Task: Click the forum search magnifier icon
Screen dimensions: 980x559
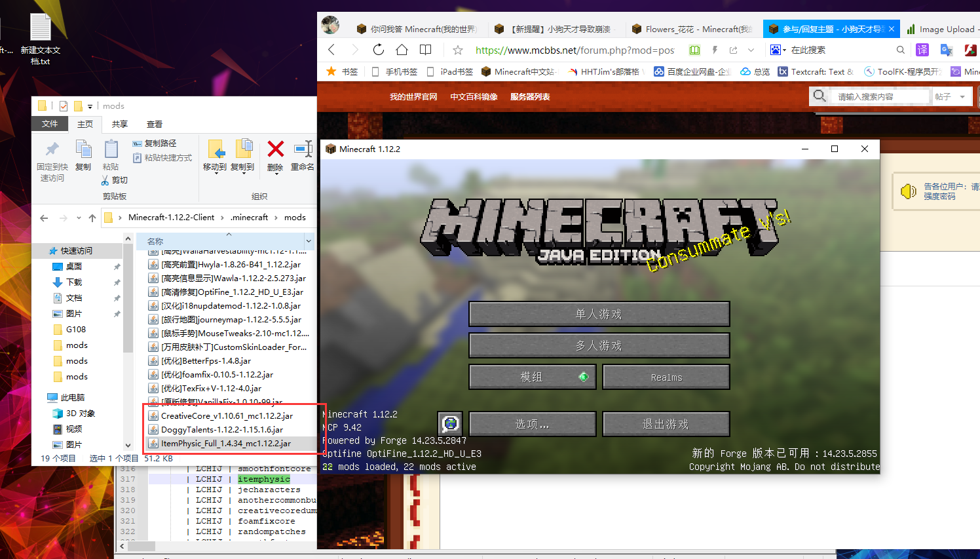Action: point(819,96)
